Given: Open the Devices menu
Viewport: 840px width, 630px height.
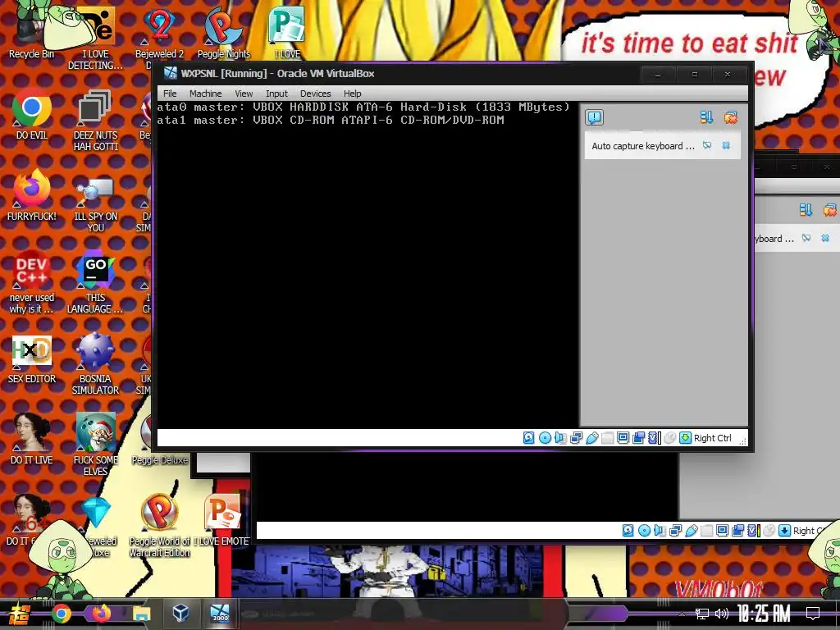Looking at the screenshot, I should [x=315, y=94].
